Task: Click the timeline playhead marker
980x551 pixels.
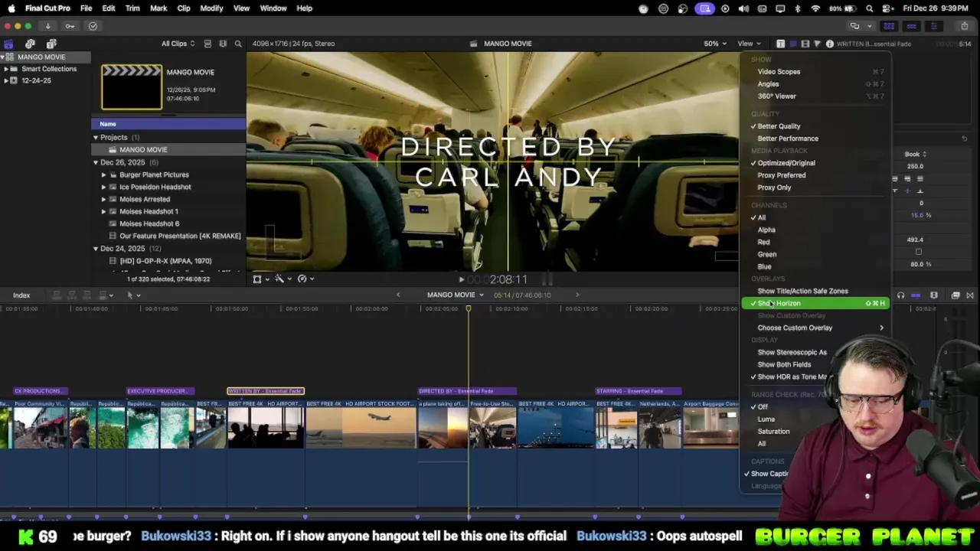Action: pos(469,308)
